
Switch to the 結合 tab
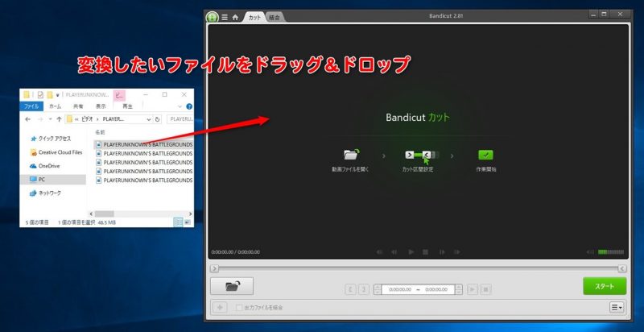coord(275,17)
